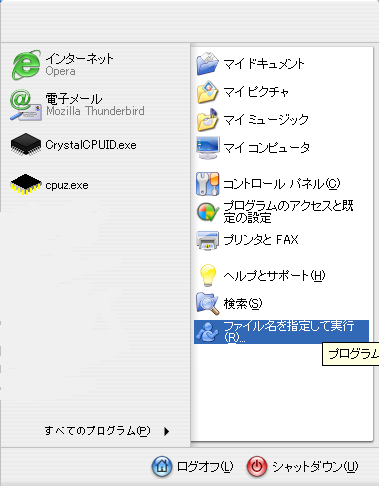The width and height of the screenshot is (379, 486).
Task: Expand the すべてのプログラム arrow
Action: 167,431
